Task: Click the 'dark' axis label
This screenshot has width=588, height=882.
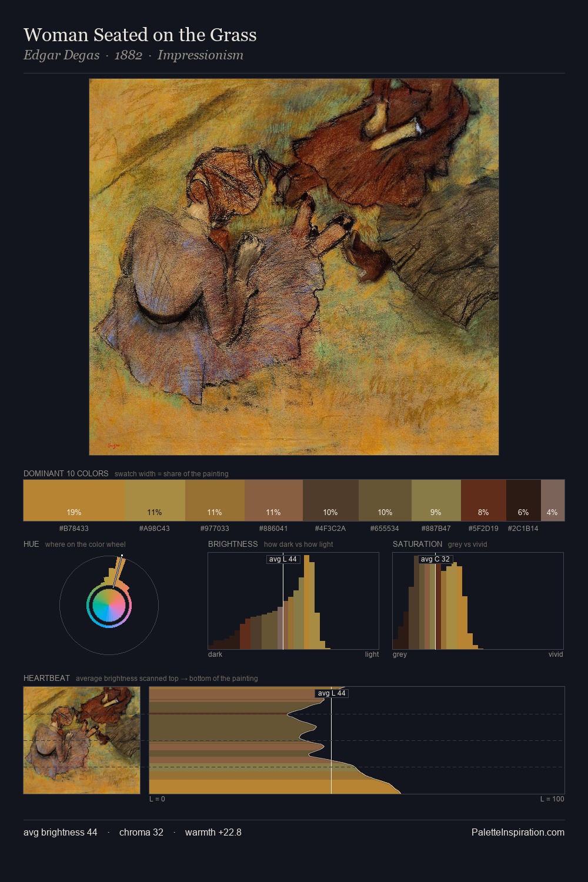Action: 215,654
